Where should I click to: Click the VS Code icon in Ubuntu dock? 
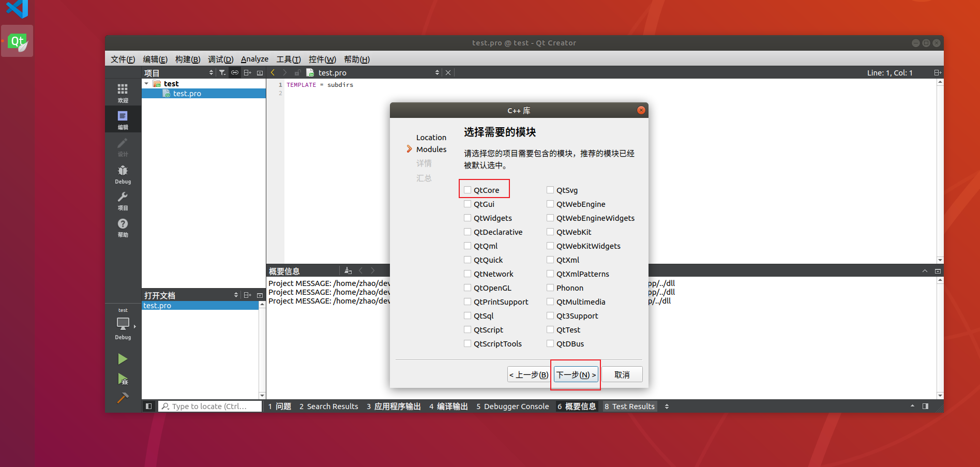[17, 8]
